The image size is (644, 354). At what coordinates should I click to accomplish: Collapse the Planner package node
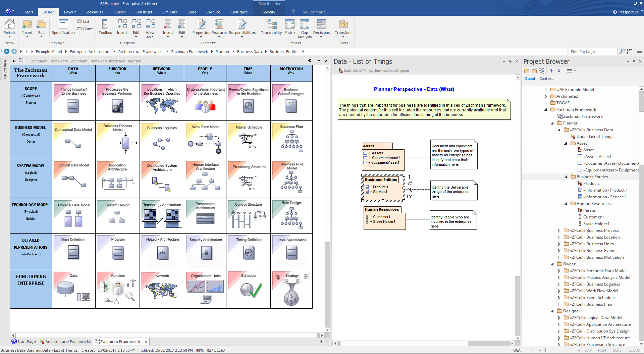552,123
